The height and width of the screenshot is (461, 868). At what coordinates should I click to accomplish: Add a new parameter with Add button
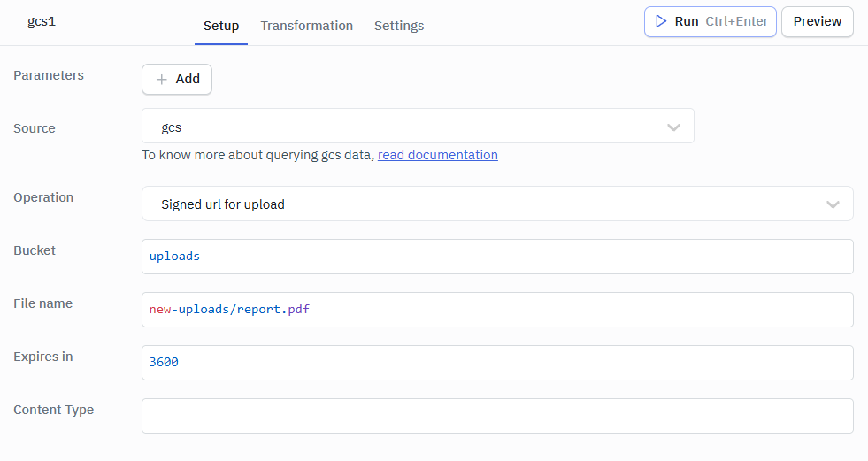(177, 79)
